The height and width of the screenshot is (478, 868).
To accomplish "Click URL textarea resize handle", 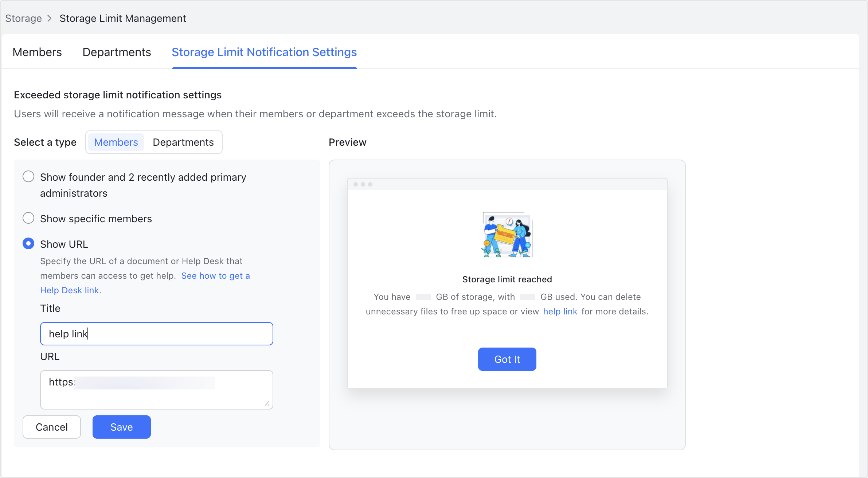I will pyautogui.click(x=267, y=403).
